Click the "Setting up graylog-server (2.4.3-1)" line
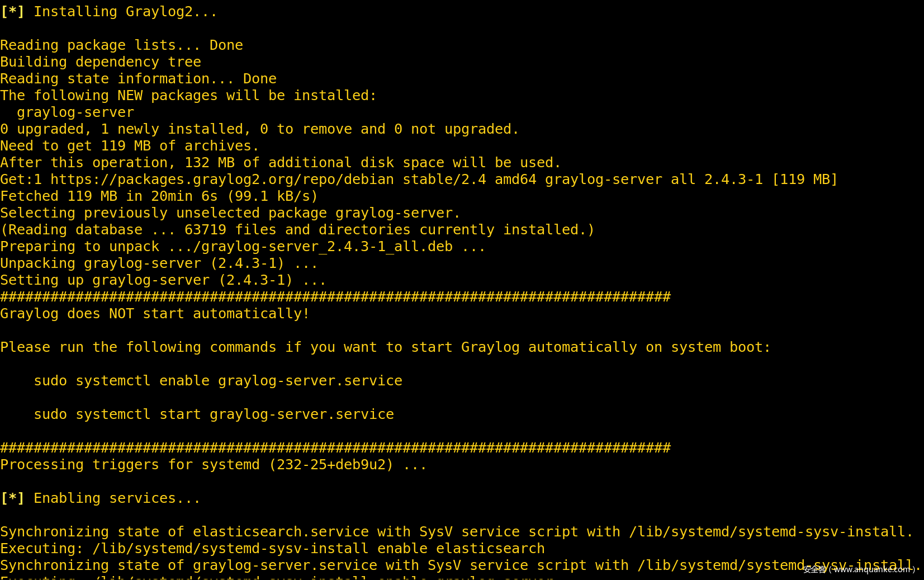Image resolution: width=924 pixels, height=580 pixels. pyautogui.click(x=163, y=280)
